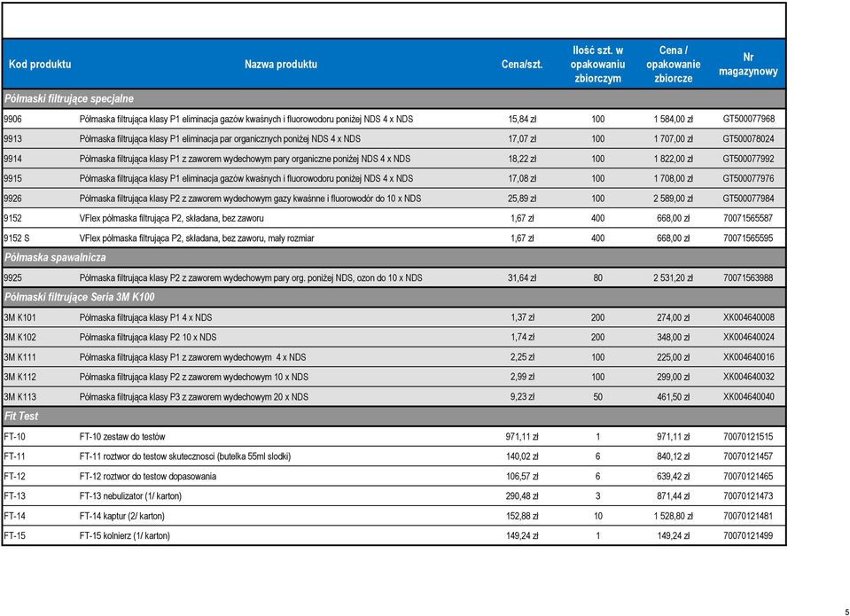Click the 'FT-13 nebulizator (1/ karton)' name
The height and width of the screenshot is (616, 850).
130,496
